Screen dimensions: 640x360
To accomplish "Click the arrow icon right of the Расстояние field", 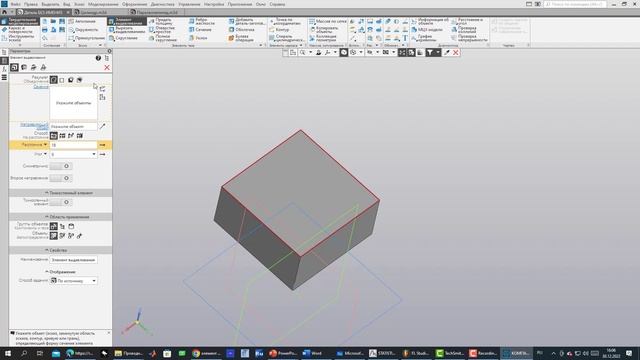I will (102, 145).
